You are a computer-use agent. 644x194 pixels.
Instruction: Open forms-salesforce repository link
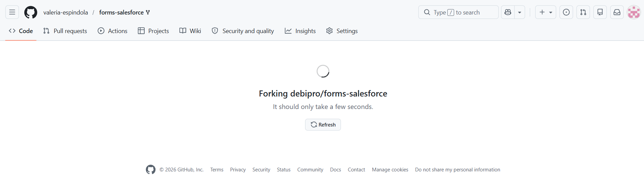tap(121, 12)
